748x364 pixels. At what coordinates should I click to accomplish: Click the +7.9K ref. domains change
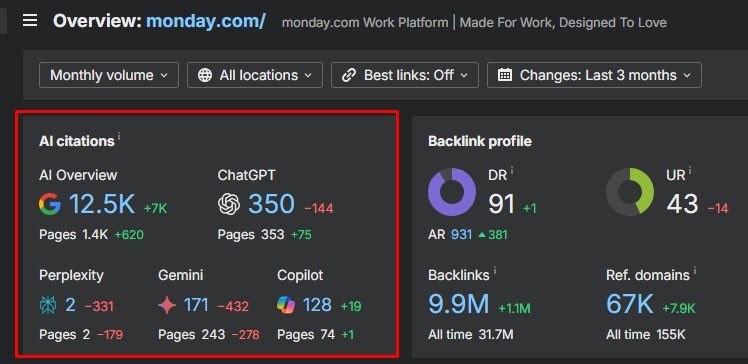(679, 308)
